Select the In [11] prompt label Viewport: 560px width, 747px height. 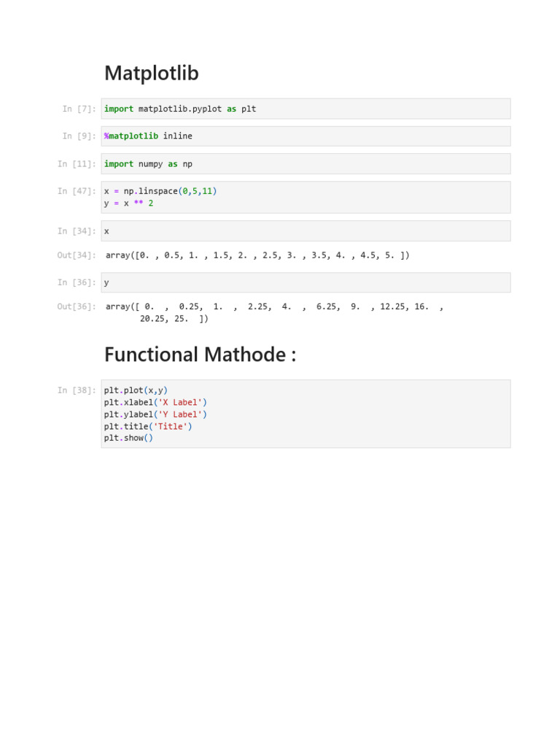pos(77,164)
